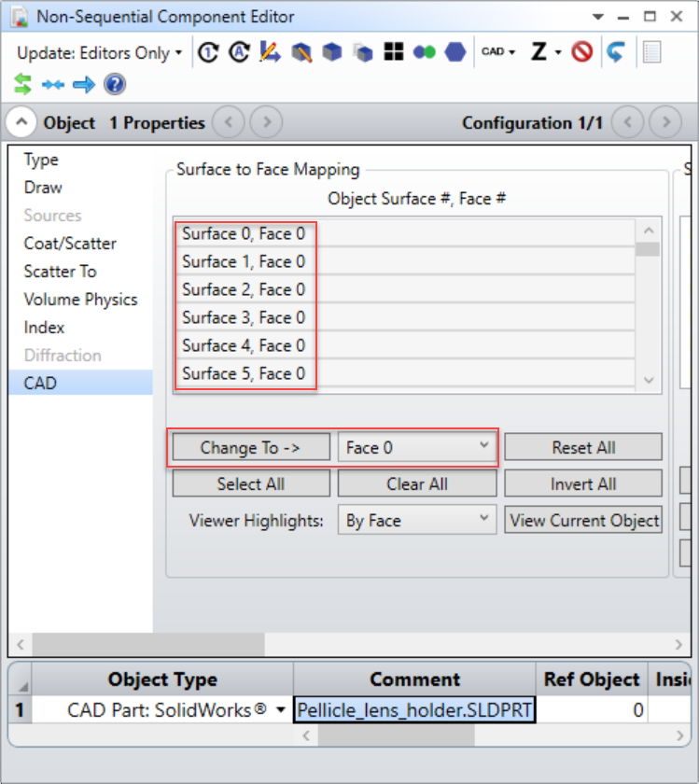Click the Update All Windows icon
The height and width of the screenshot is (784, 699).
pyautogui.click(x=208, y=52)
